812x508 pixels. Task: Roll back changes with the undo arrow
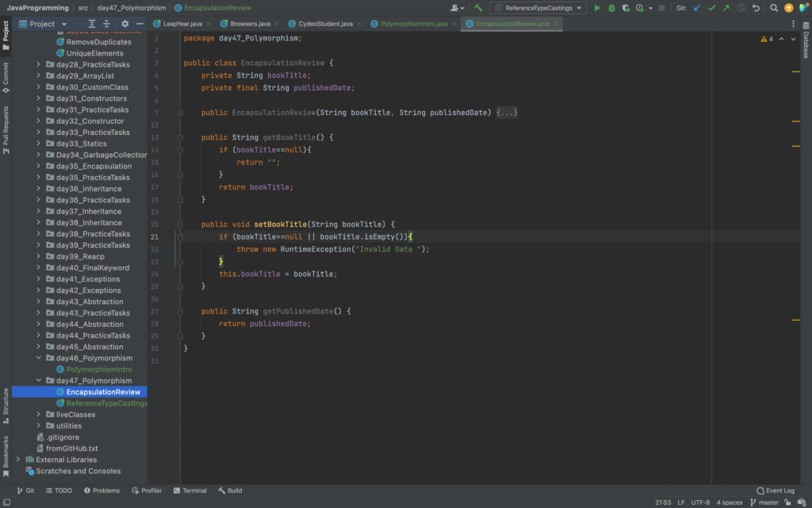[756, 8]
